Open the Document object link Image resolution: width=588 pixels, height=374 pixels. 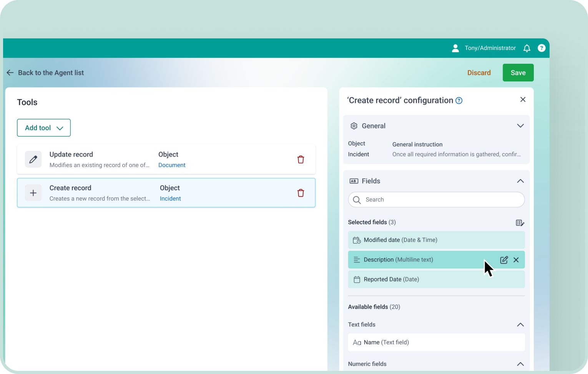tap(172, 165)
